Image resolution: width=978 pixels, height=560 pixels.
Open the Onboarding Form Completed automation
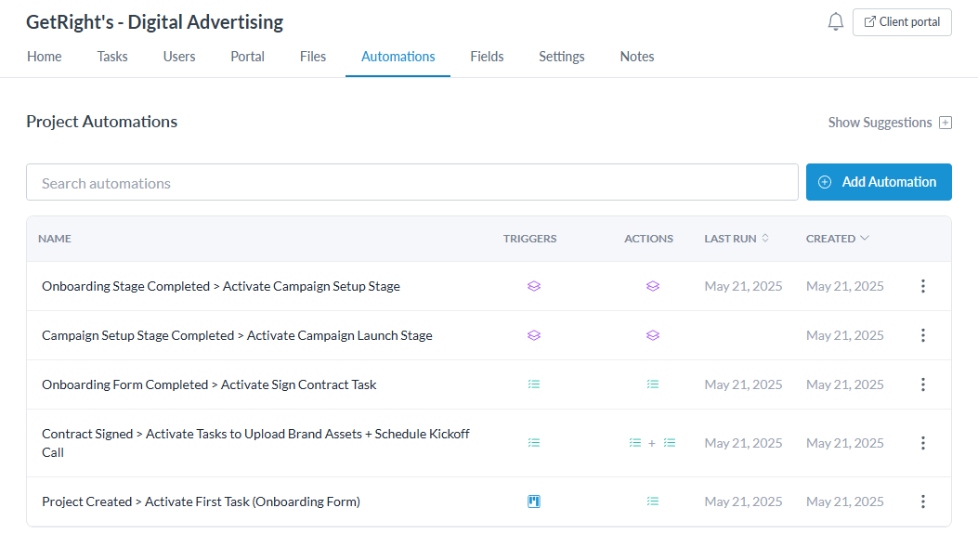point(209,384)
